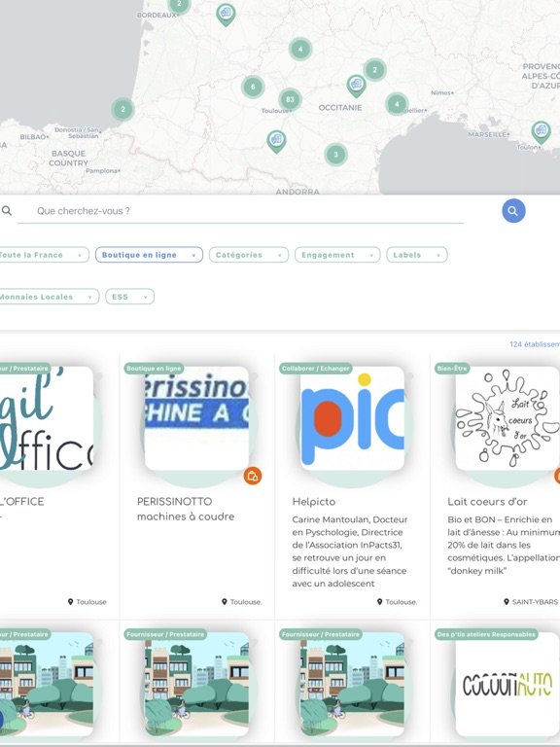Click the Des p'tis ateliers Responsables tag
The image size is (560, 747).
coord(486,634)
